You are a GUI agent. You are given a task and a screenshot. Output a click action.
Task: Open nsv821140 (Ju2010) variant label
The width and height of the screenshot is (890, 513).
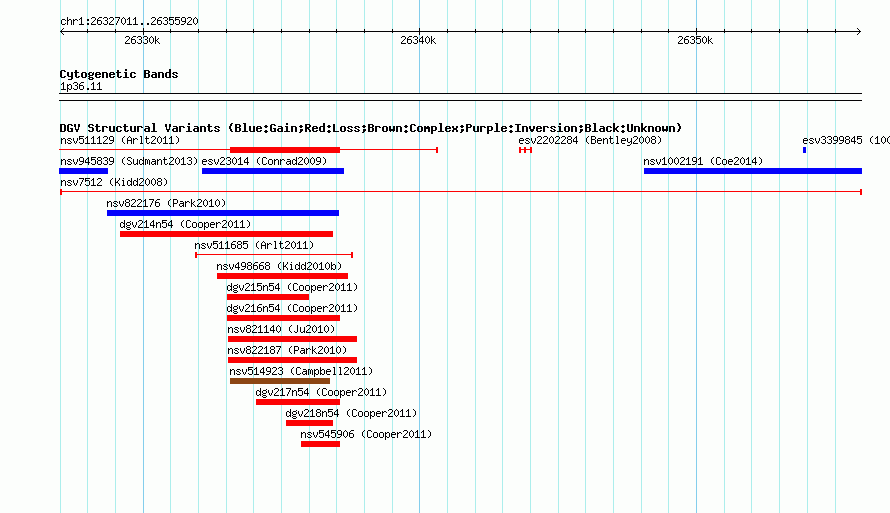[281, 329]
